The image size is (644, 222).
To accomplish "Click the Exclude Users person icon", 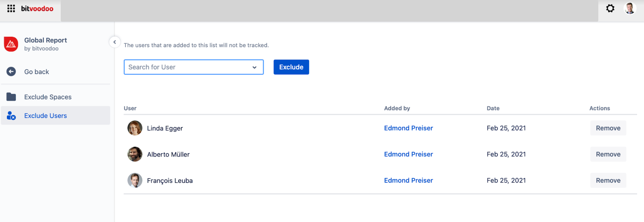I will click(11, 116).
